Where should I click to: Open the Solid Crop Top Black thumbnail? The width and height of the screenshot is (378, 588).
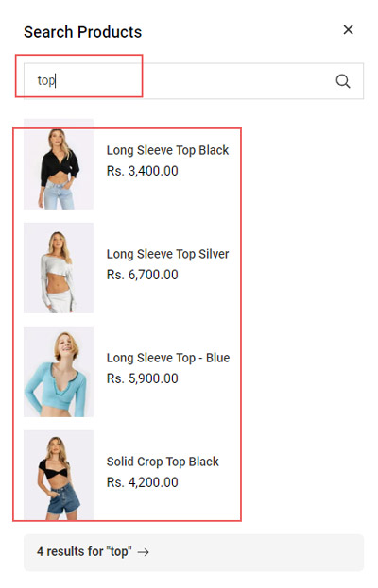[x=59, y=475]
